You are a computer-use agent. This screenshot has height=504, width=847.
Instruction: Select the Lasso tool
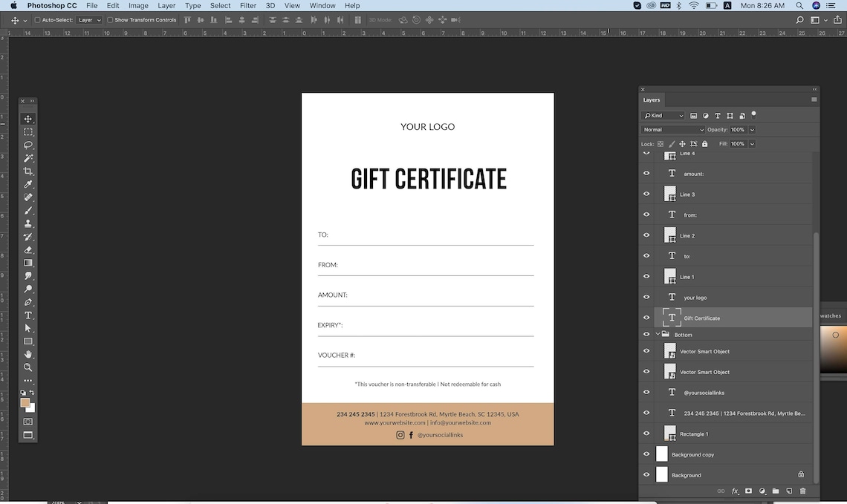(x=28, y=145)
